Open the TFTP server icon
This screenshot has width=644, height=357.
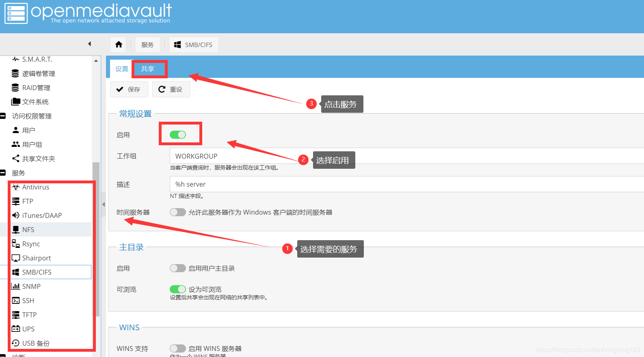coord(16,315)
